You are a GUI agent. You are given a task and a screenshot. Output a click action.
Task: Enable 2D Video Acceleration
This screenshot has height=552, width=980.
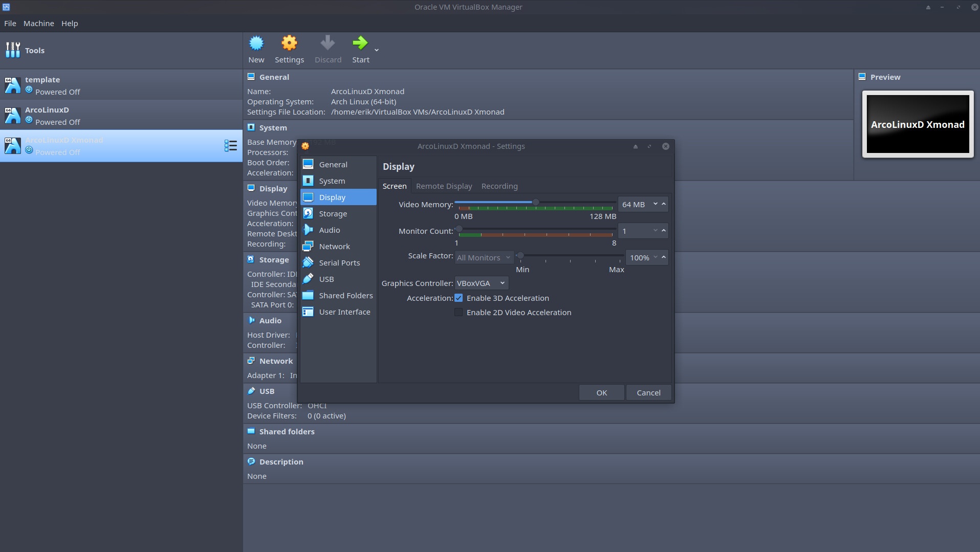coord(460,312)
